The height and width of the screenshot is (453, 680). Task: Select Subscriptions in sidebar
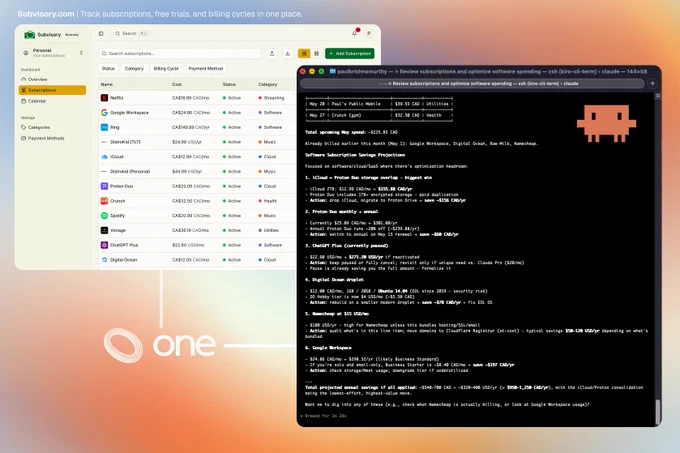pyautogui.click(x=52, y=90)
